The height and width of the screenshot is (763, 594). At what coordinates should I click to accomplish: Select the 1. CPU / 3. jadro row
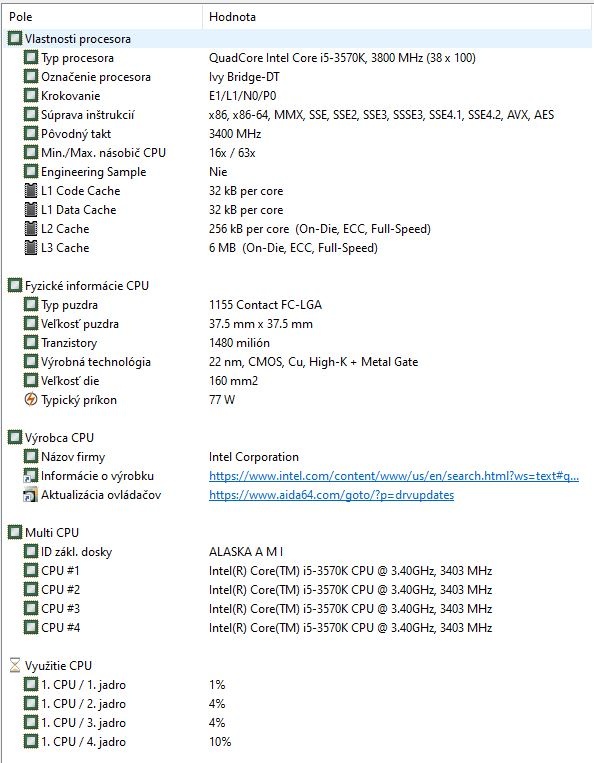pyautogui.click(x=83, y=723)
